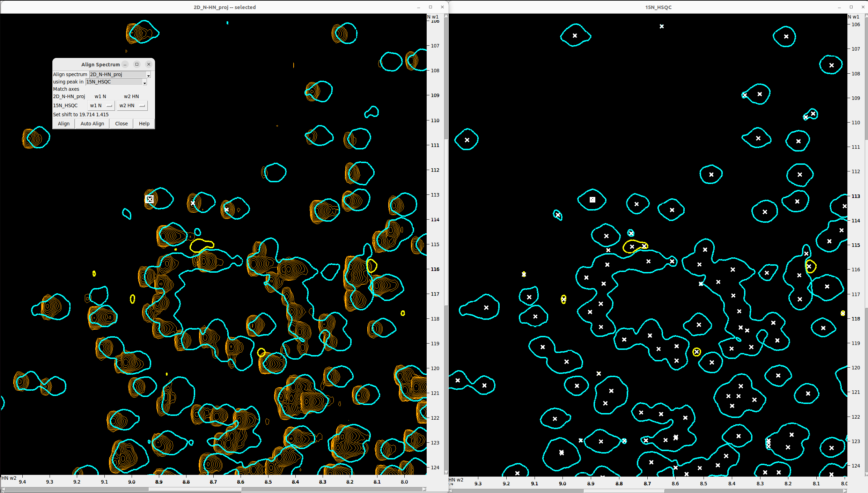Minimize the Align Spectrum dialog
Viewport: 868px width, 493px height.
pos(125,65)
